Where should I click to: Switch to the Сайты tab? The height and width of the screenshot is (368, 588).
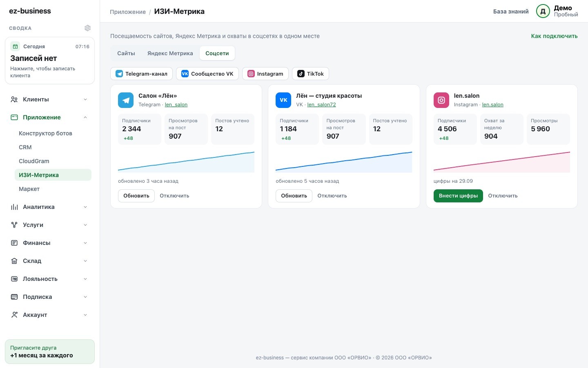click(126, 53)
